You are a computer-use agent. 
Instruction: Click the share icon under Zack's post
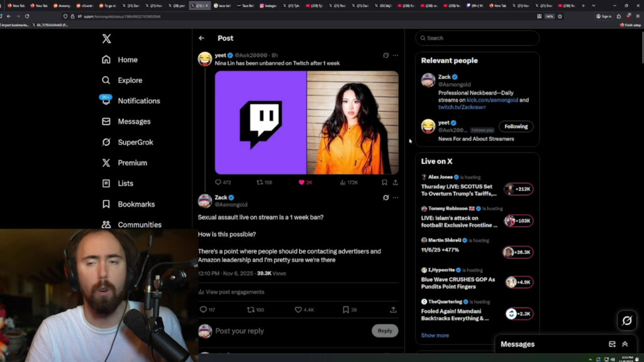[x=392, y=309]
